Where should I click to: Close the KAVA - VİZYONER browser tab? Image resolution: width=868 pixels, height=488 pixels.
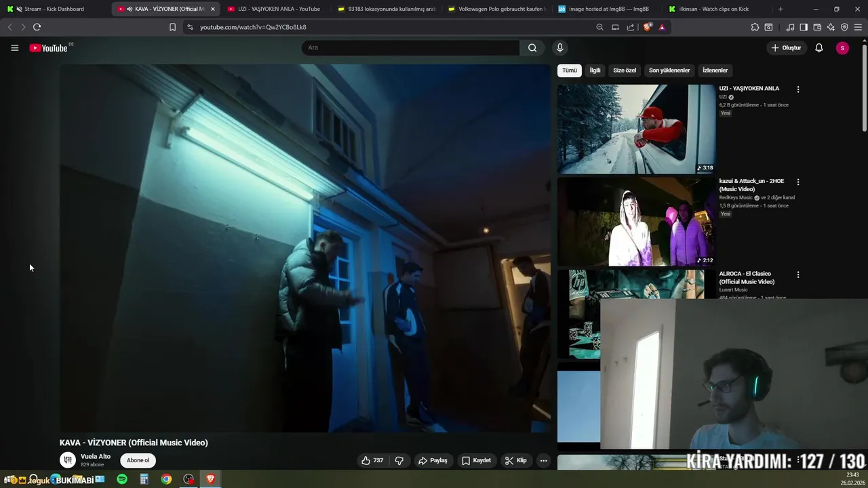click(x=212, y=9)
